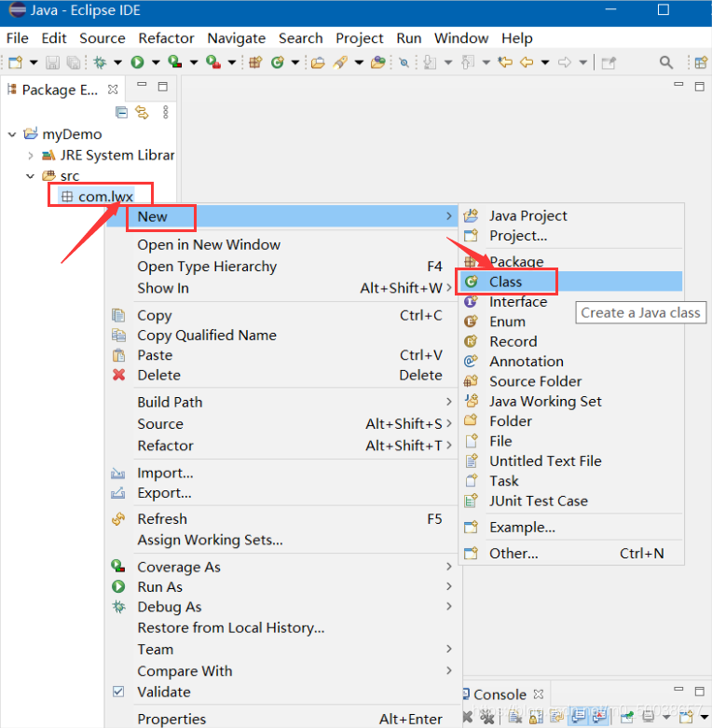
Task: Click Refresh in the context menu
Action: pyautogui.click(x=282, y=518)
